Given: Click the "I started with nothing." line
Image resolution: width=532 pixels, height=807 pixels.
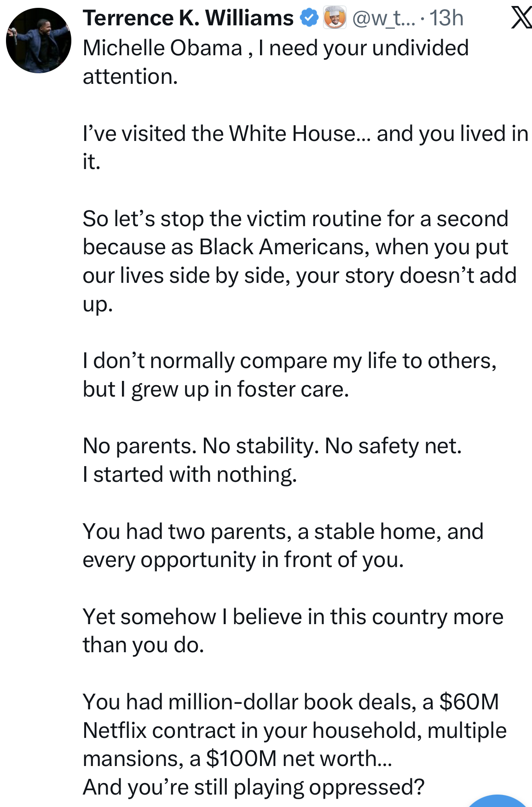Looking at the screenshot, I should click(x=190, y=474).
